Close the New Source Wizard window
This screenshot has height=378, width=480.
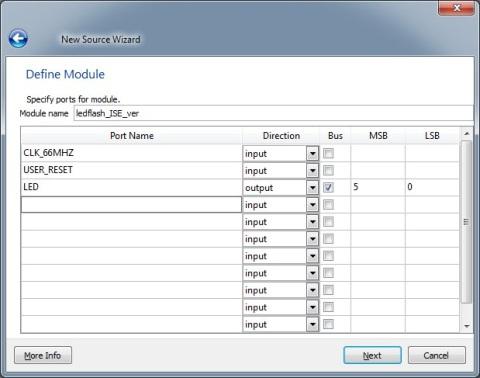pos(456,8)
